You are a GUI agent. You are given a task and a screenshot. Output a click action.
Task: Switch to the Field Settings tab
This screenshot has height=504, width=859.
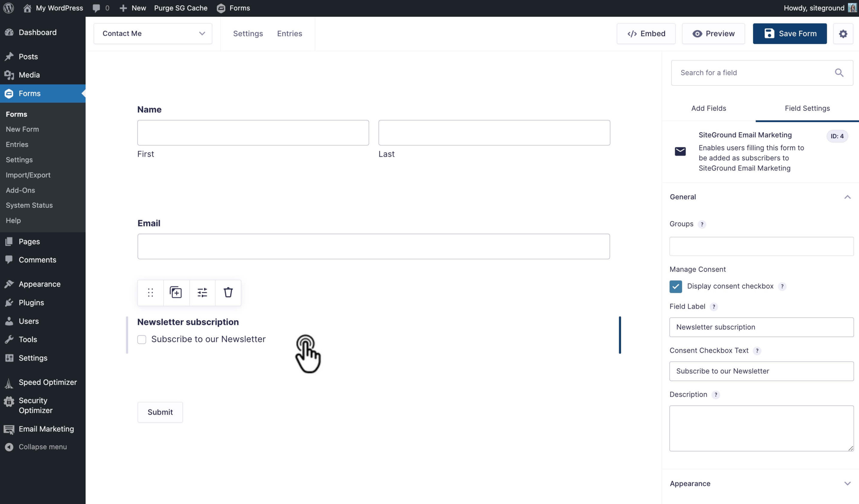click(807, 109)
